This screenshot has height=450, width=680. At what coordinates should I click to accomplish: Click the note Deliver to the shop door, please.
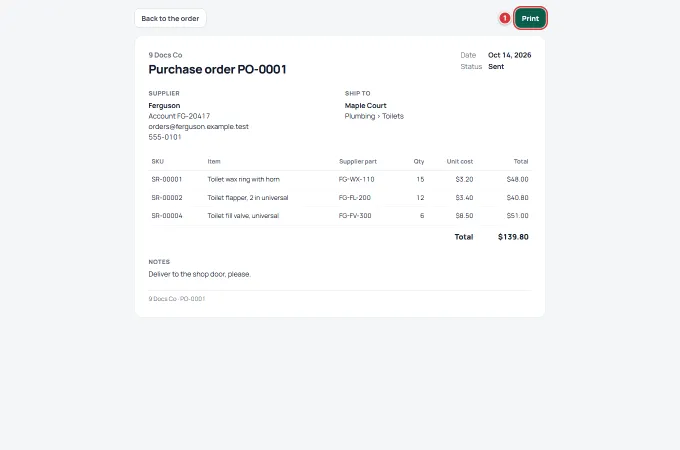pos(199,274)
